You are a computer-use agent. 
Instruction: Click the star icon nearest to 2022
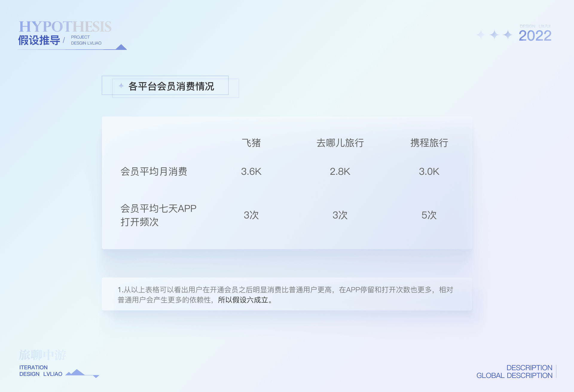point(508,35)
